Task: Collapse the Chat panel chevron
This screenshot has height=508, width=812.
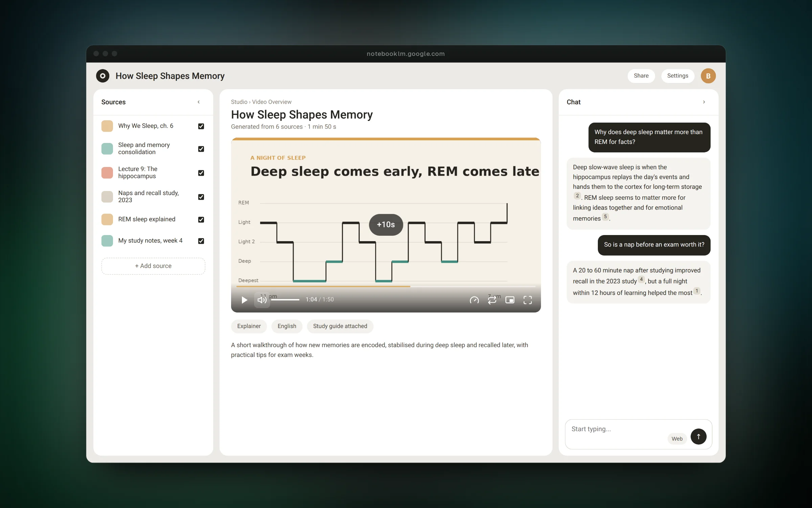Action: (x=704, y=102)
